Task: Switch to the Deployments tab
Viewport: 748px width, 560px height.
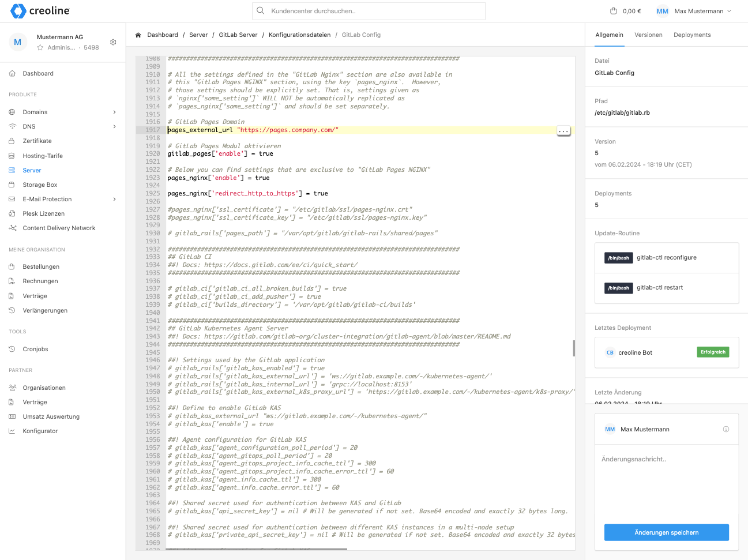Action: point(692,35)
